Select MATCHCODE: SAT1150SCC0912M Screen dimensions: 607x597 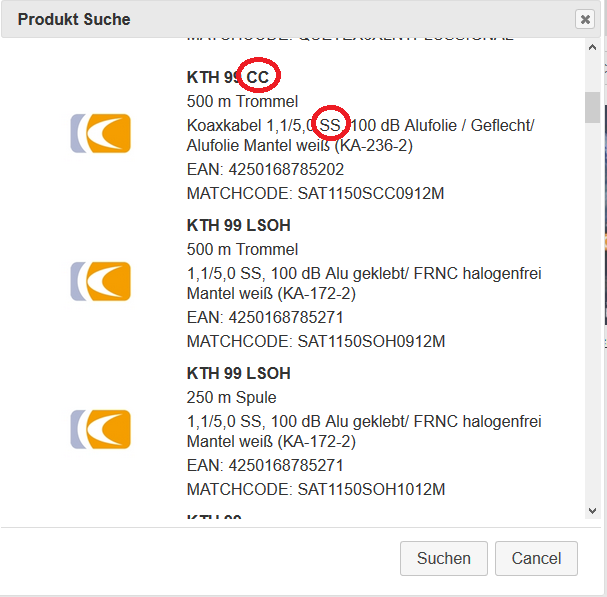pyautogui.click(x=316, y=193)
